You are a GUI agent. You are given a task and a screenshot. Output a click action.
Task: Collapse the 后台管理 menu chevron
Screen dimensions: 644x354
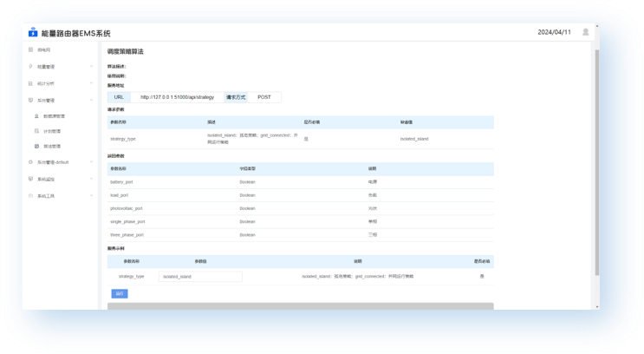tap(91, 101)
